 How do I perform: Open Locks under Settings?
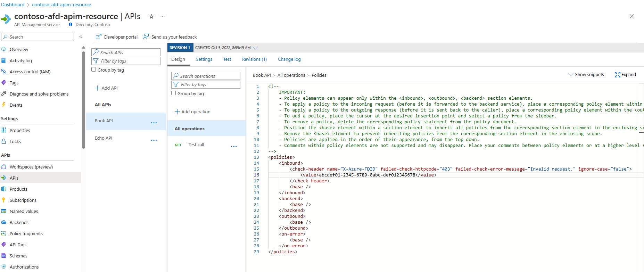[x=15, y=141]
